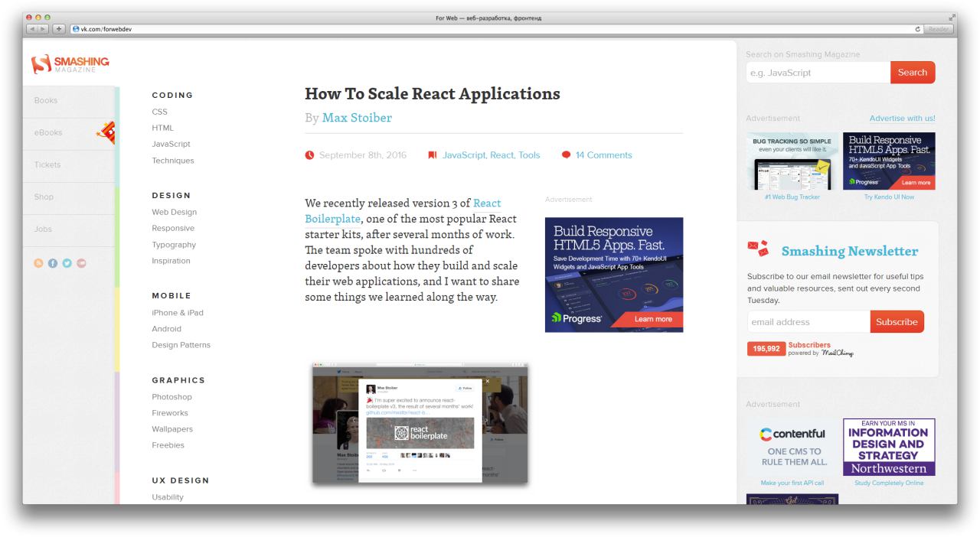
Task: Open the Books menu item
Action: coord(45,100)
